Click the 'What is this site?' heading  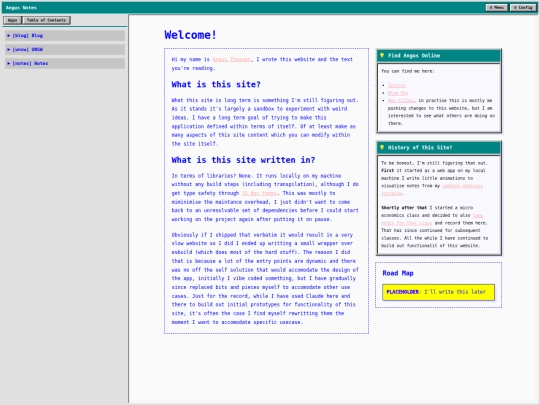(216, 84)
